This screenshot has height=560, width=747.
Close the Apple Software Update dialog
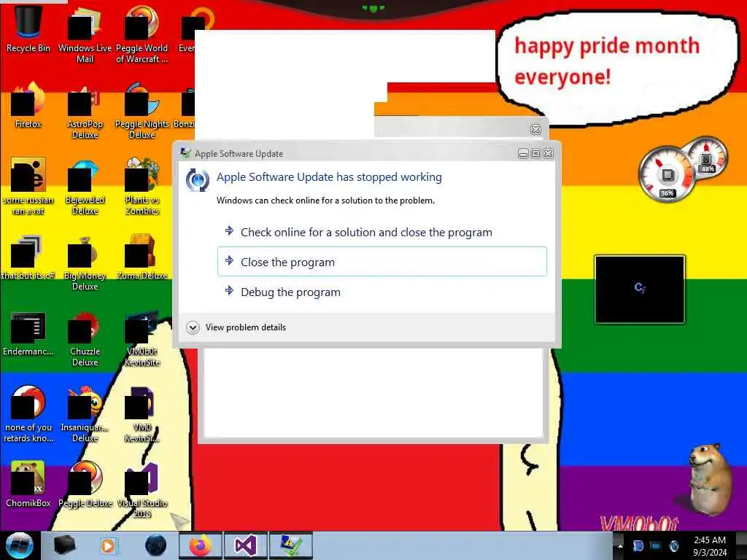tap(549, 153)
